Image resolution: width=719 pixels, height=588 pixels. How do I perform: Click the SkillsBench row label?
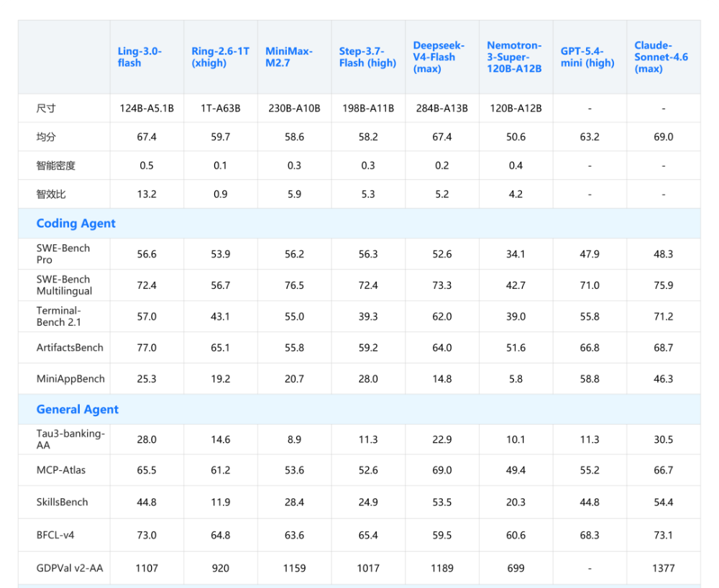pos(63,502)
